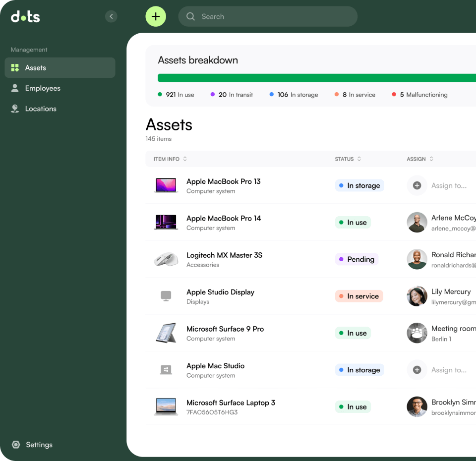476x461 pixels.
Task: Click the Surface 9 Pro thumbnail
Action: pyautogui.click(x=166, y=333)
